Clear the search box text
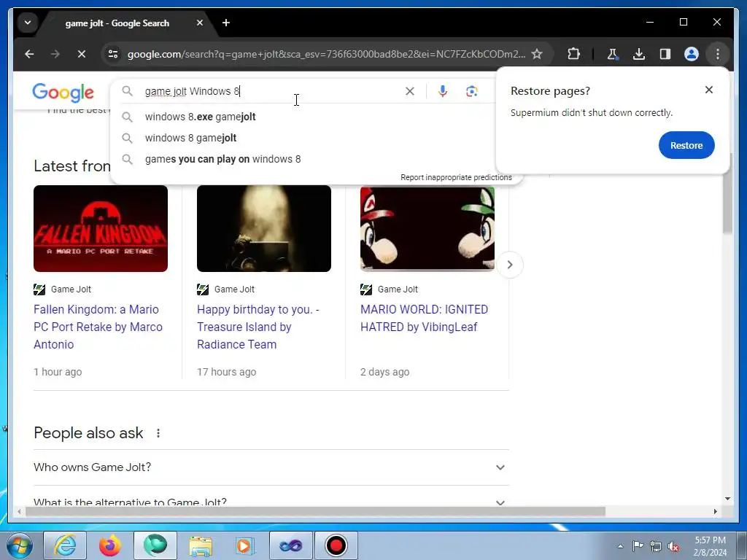The width and height of the screenshot is (747, 560). pos(410,91)
